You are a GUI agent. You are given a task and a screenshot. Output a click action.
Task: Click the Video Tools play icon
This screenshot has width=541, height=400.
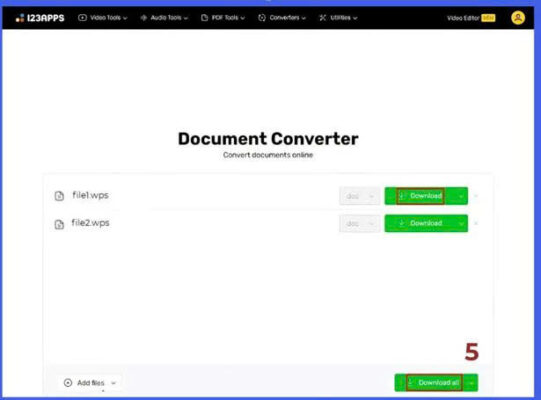click(82, 18)
